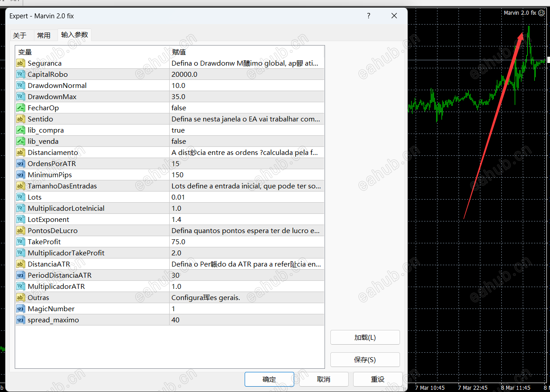Click the boolean icon beside FecharOp

pyautogui.click(x=21, y=108)
